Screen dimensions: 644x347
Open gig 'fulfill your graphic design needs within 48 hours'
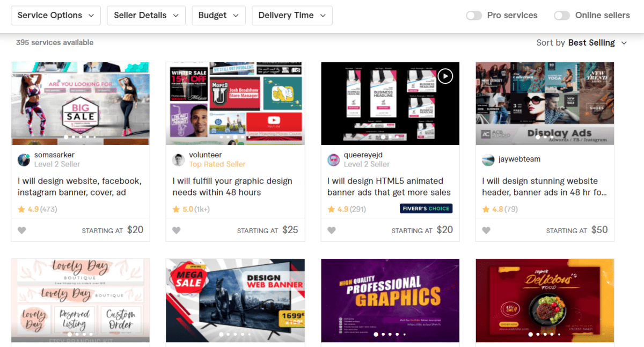point(232,186)
